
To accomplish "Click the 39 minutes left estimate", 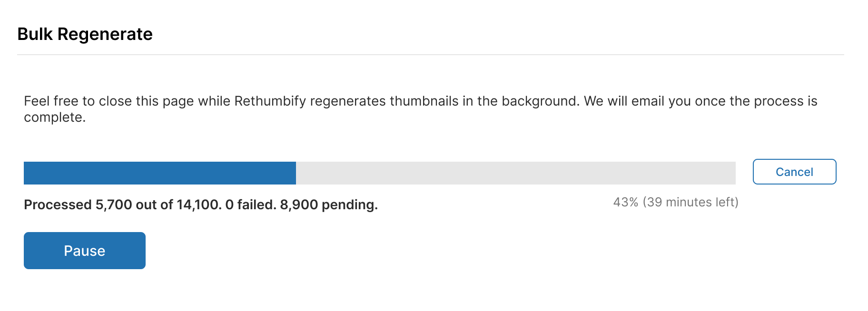I will tap(690, 202).
